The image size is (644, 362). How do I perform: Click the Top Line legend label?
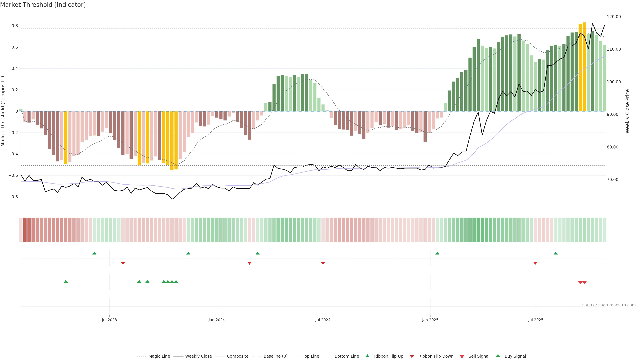tap(311, 356)
